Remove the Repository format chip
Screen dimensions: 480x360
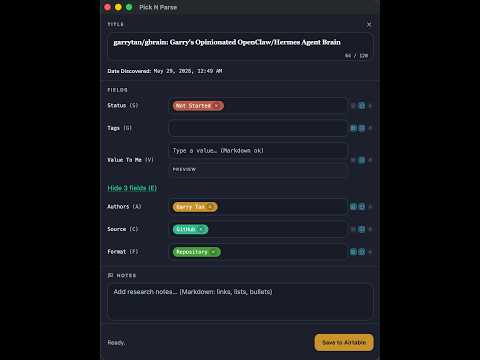213,252
